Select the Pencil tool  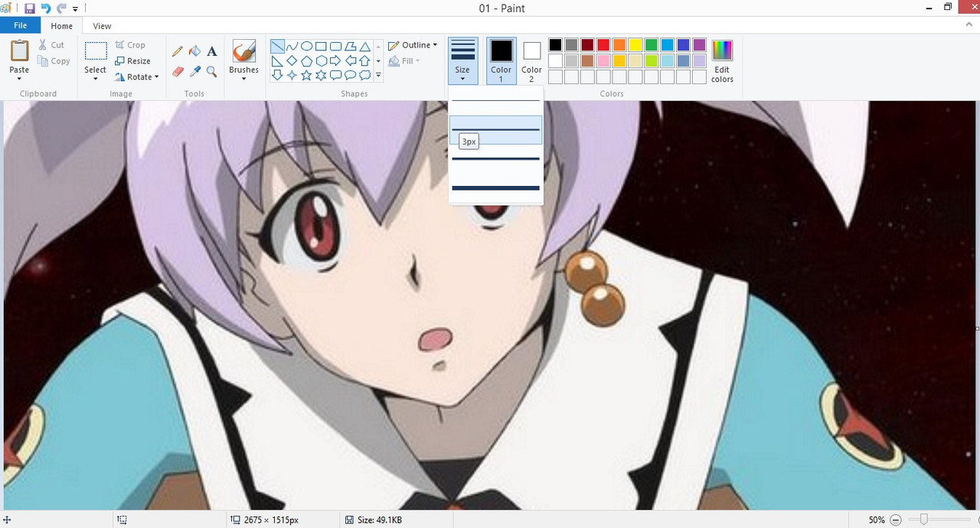178,51
